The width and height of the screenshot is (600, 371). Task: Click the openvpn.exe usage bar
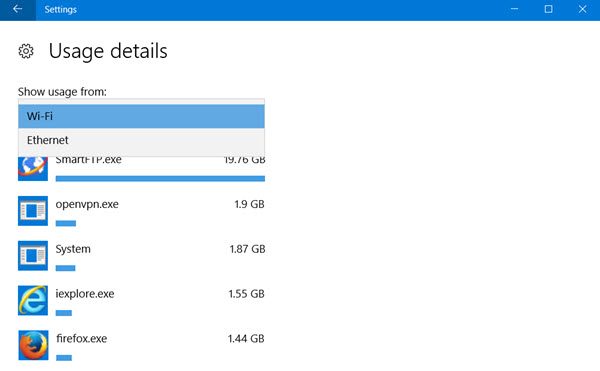pyautogui.click(x=66, y=223)
